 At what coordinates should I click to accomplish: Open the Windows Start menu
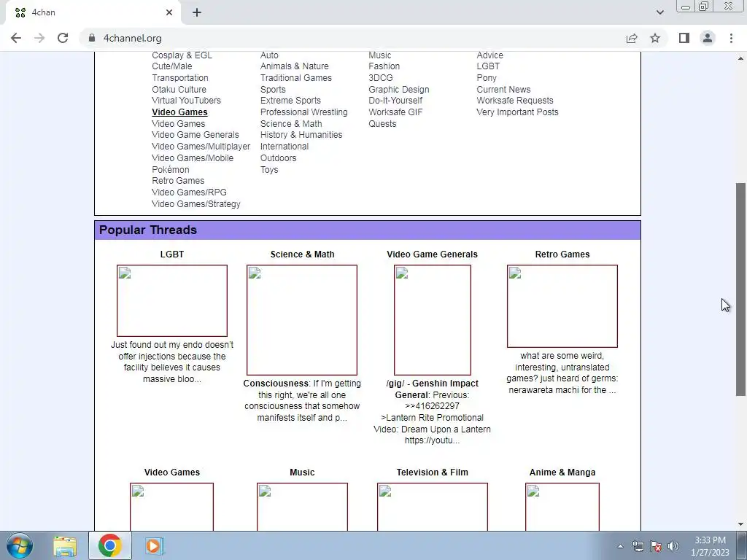[20, 545]
